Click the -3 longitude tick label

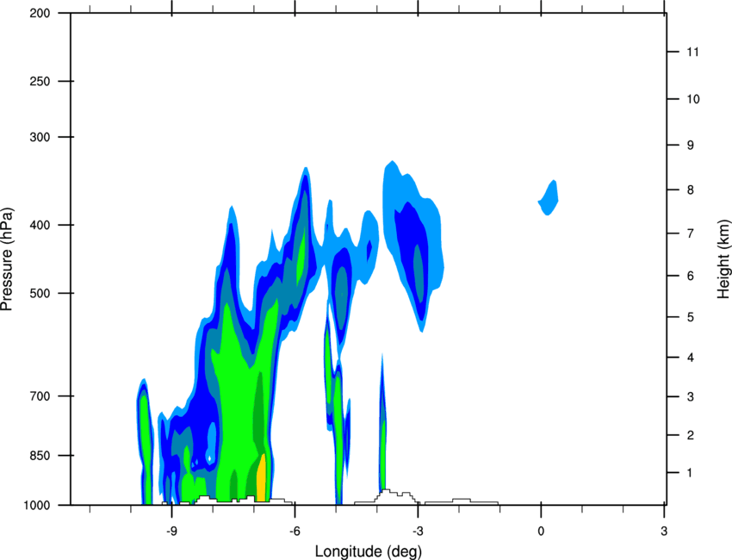pyautogui.click(x=418, y=531)
